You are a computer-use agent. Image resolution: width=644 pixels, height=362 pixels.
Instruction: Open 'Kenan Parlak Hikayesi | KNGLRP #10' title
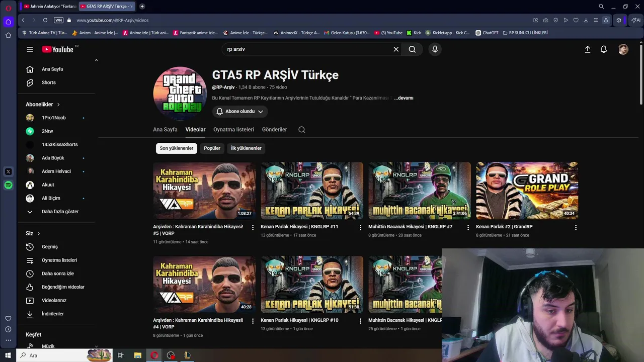tap(299, 320)
